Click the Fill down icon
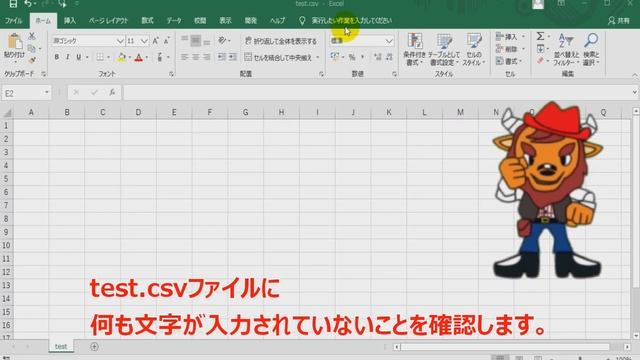640x360 pixels. point(540,49)
